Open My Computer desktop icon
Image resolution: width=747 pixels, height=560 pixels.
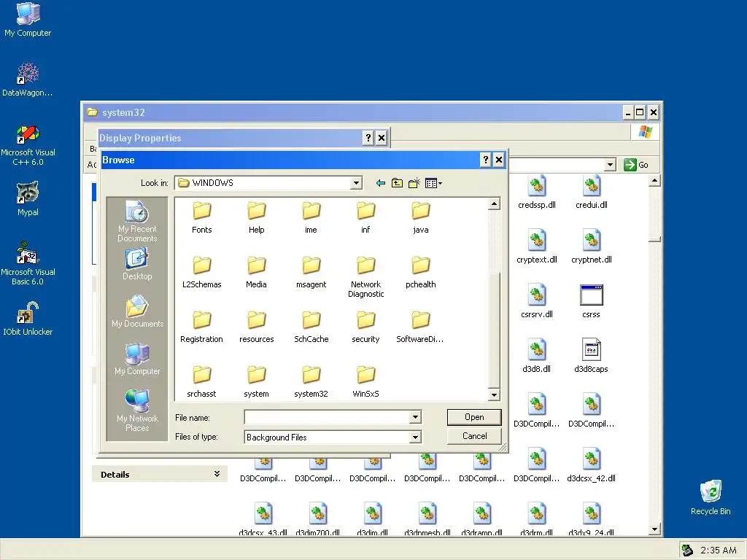(x=28, y=20)
